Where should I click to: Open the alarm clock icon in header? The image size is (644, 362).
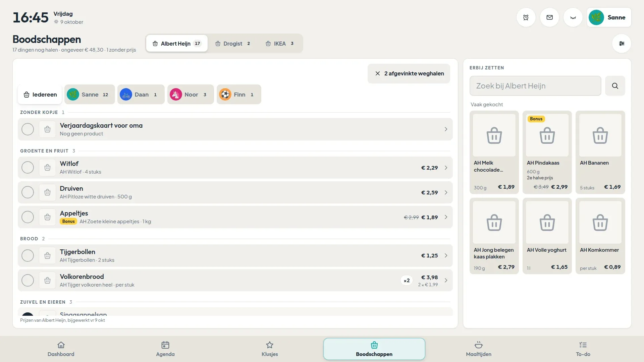pyautogui.click(x=526, y=17)
